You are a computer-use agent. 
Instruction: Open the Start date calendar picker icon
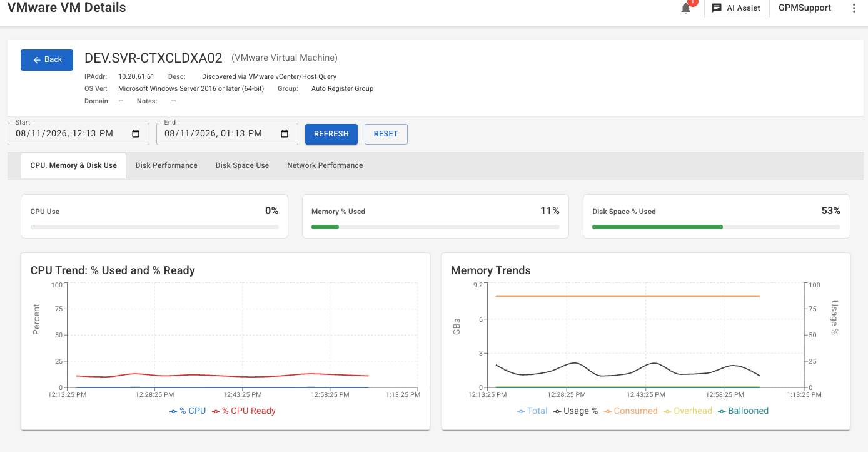click(x=136, y=133)
